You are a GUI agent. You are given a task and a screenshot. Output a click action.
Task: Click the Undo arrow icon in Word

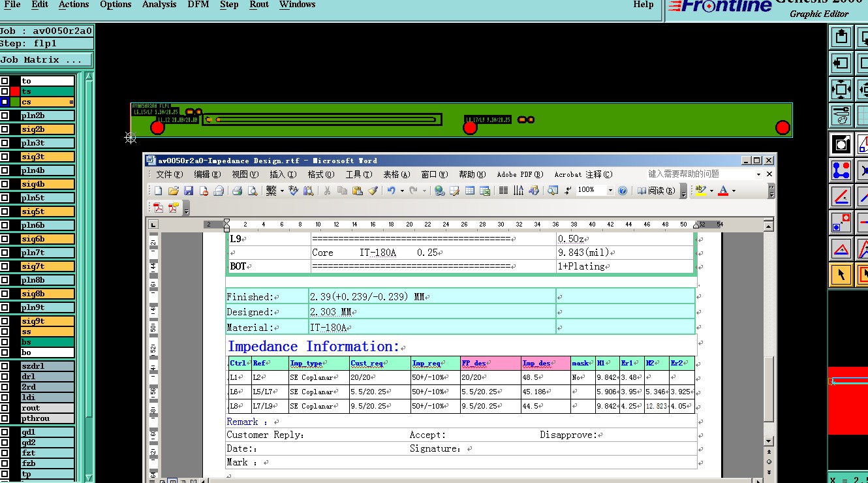[x=391, y=191]
